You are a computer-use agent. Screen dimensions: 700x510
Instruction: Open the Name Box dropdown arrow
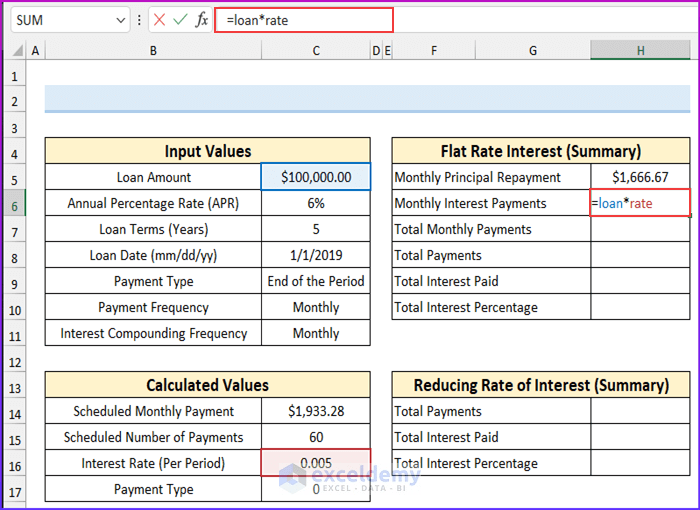point(120,20)
